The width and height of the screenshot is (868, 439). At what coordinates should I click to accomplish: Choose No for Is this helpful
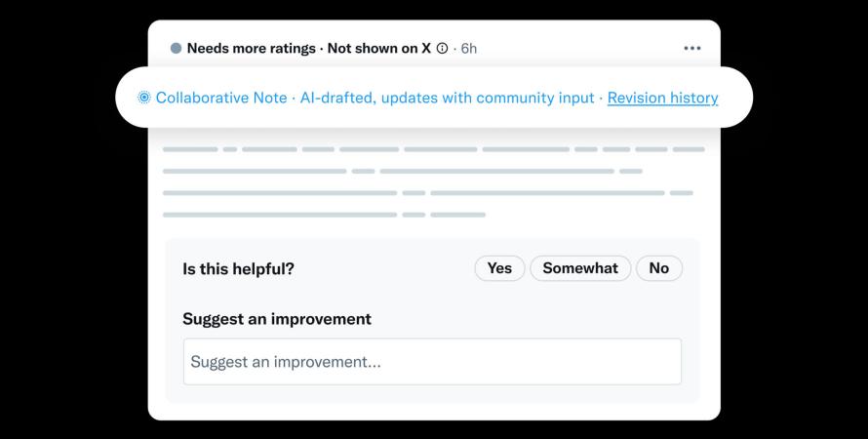[x=659, y=268]
